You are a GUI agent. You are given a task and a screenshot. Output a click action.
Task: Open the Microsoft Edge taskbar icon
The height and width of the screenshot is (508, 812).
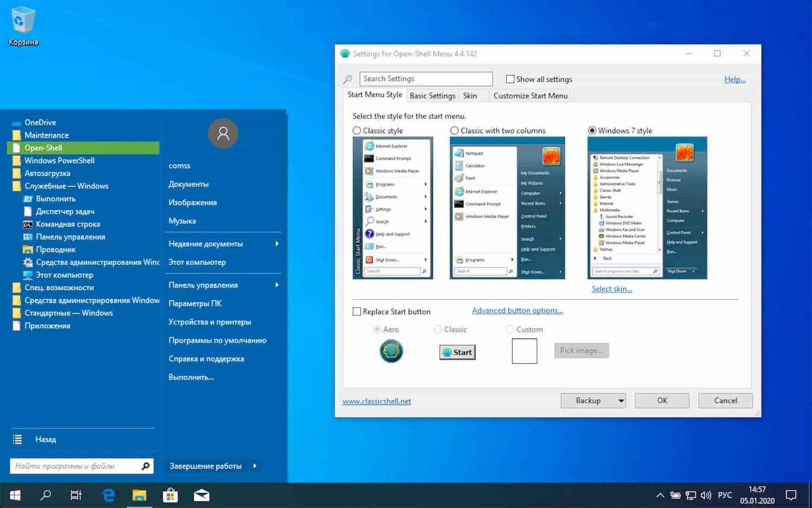coord(109,495)
